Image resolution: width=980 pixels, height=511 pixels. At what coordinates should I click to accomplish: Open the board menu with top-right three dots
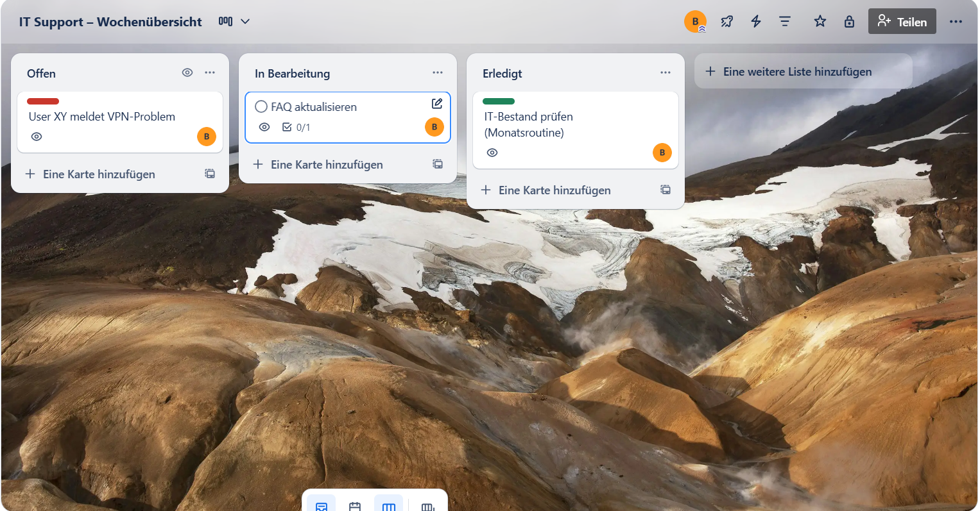click(x=956, y=22)
